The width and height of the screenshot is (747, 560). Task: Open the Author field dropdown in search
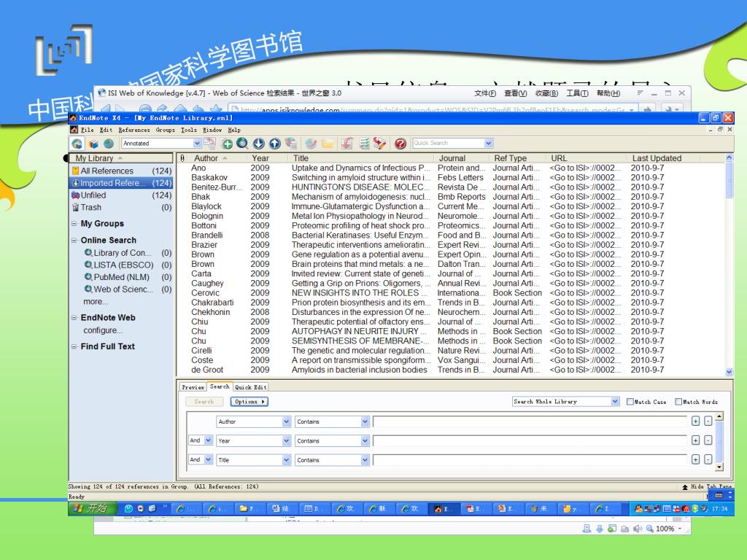click(286, 421)
